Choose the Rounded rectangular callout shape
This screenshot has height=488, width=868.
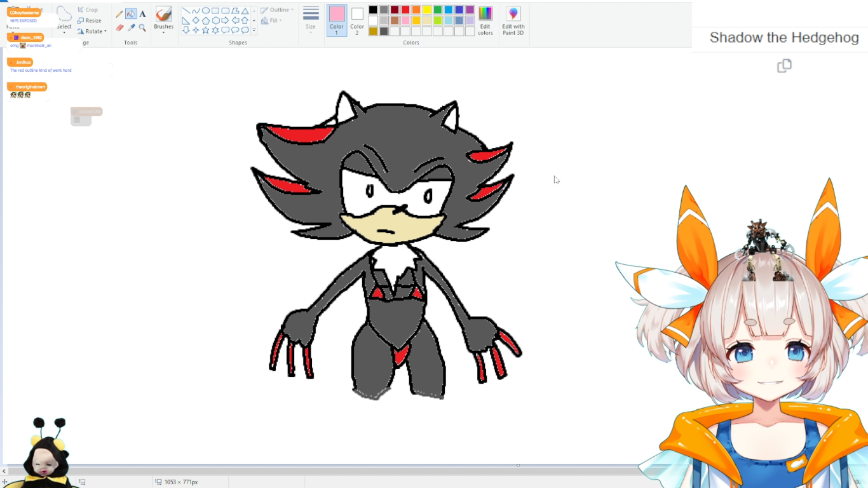(x=225, y=30)
